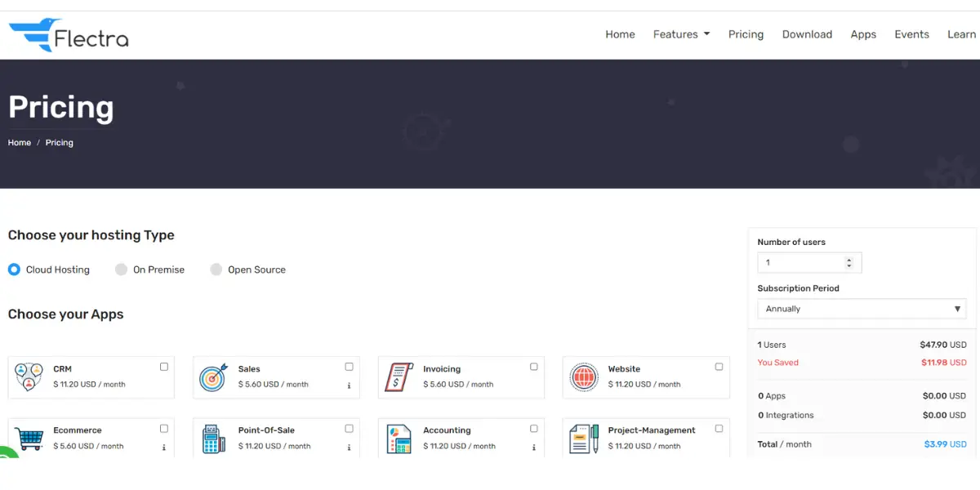Go to the Download page
Image resolution: width=980 pixels, height=490 pixels.
tap(807, 34)
